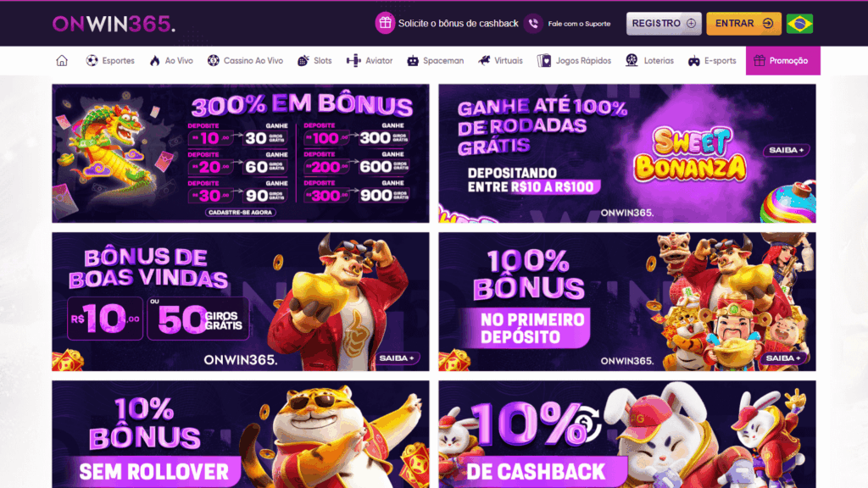Open the 100% Bônus primeiro depósito banner
Image resolution: width=868 pixels, height=488 pixels.
point(627,302)
